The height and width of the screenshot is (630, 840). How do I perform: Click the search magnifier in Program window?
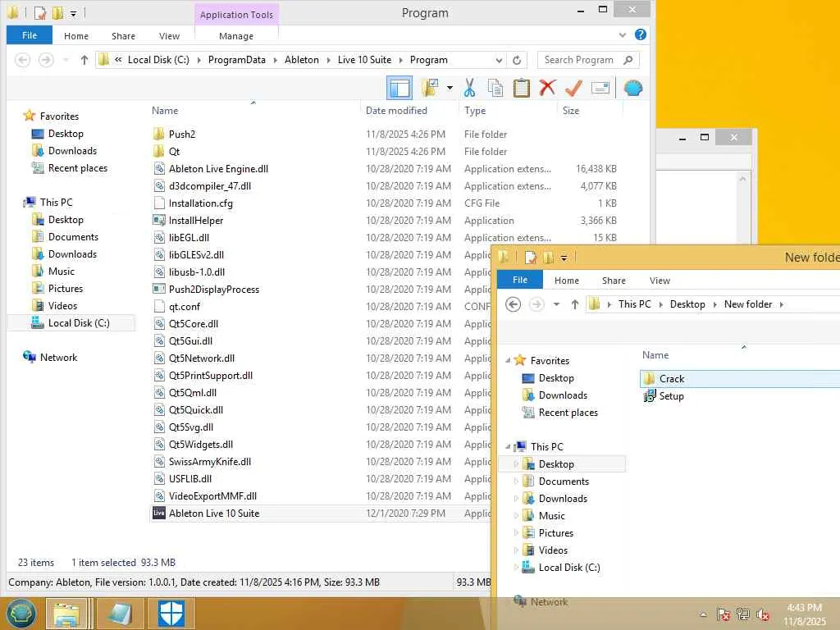628,60
